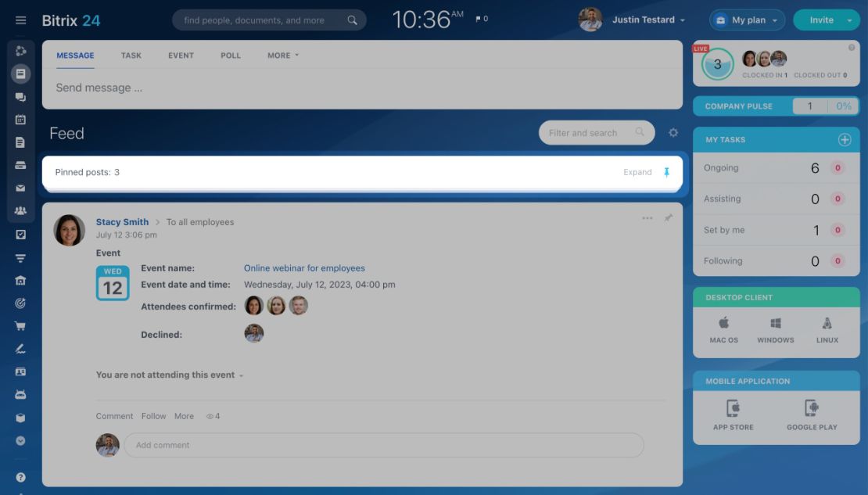This screenshot has width=868, height=495.
Task: Download the Linux desktop client
Action: (827, 330)
